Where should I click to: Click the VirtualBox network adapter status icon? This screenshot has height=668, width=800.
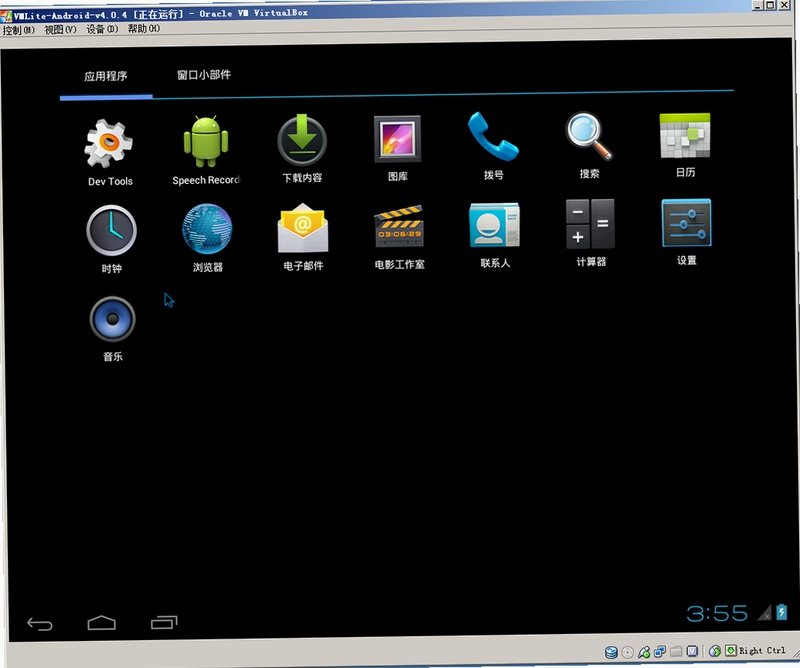tap(660, 651)
